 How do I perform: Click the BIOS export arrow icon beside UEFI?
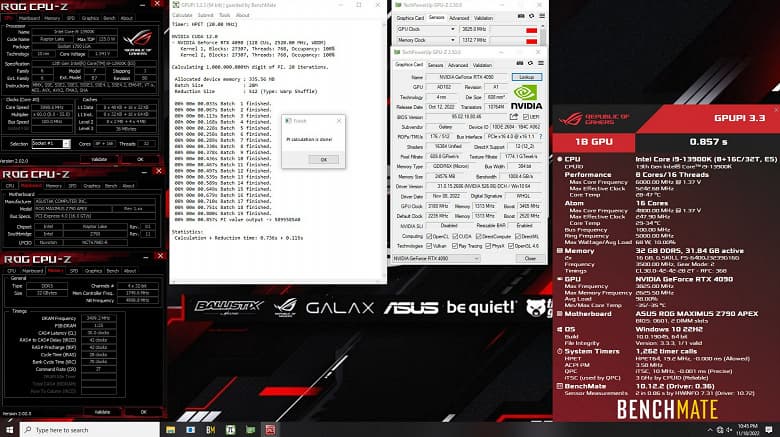click(514, 116)
